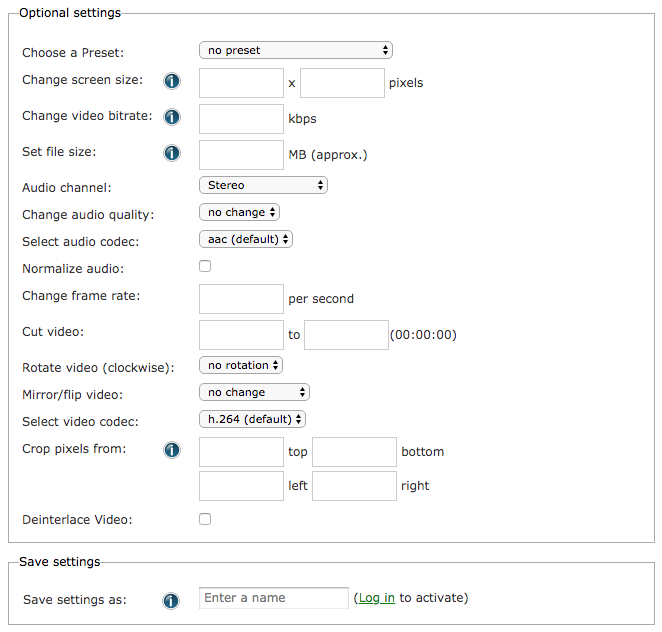Open the Choose a Preset dropdown
The height and width of the screenshot is (632, 662).
click(x=296, y=50)
